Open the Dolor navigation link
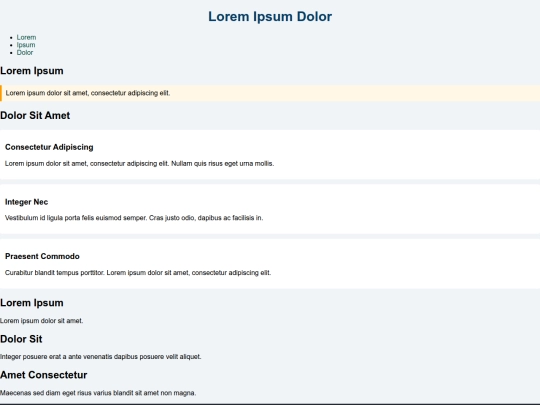 (x=25, y=52)
